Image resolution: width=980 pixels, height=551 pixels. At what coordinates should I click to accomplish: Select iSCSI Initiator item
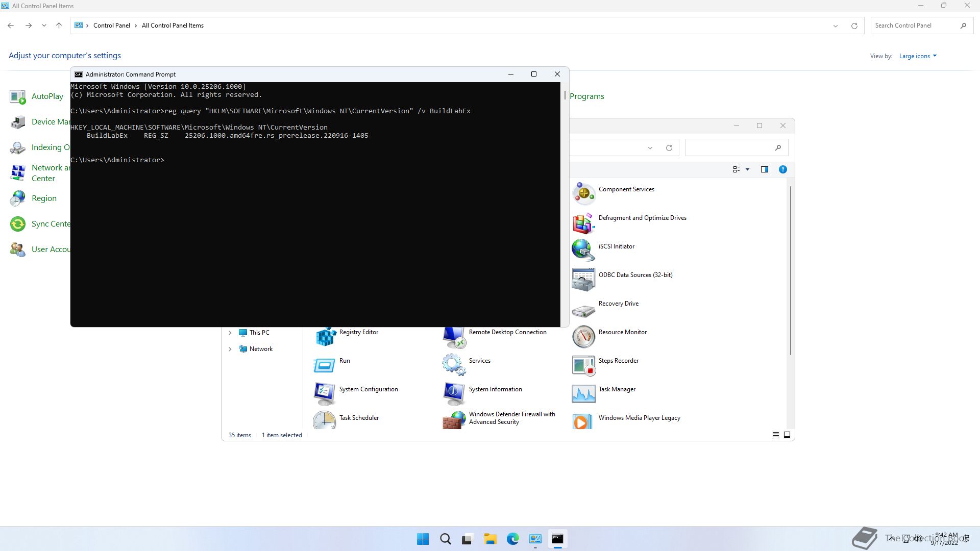(x=616, y=246)
